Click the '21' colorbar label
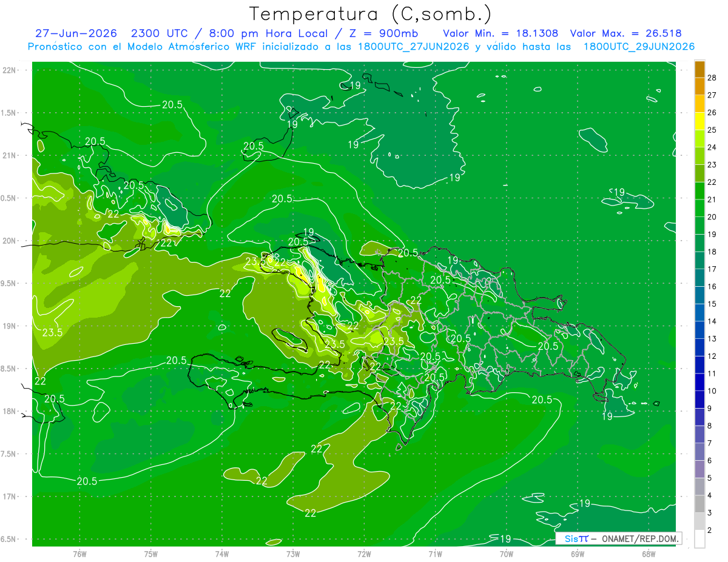The width and height of the screenshot is (728, 562). click(712, 199)
